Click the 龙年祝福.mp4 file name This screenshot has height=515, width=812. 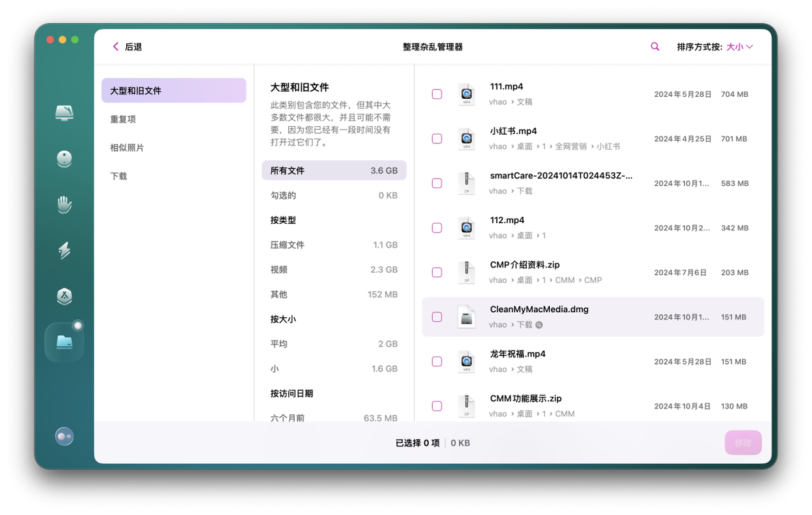(x=518, y=353)
